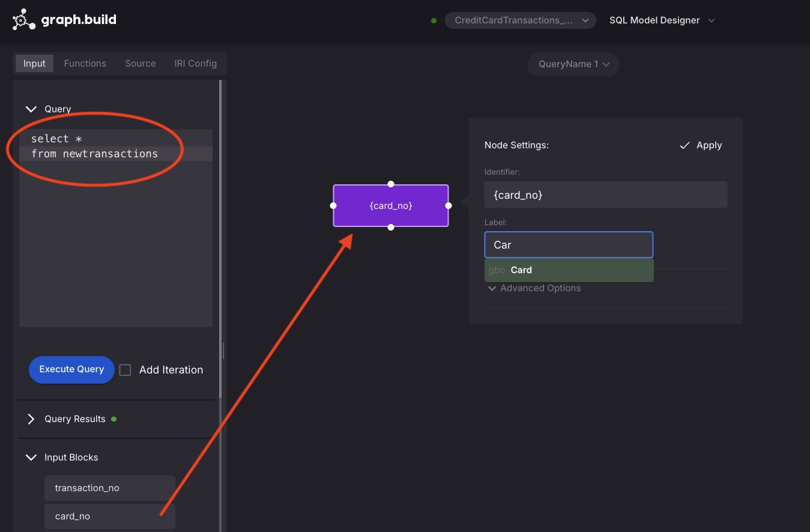Click the Apply checkmark icon
This screenshot has height=532, width=810.
coord(685,145)
